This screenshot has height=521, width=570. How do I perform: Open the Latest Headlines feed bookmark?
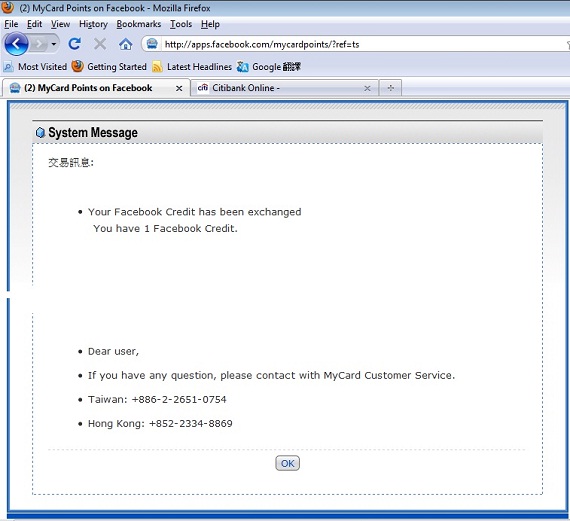click(192, 67)
